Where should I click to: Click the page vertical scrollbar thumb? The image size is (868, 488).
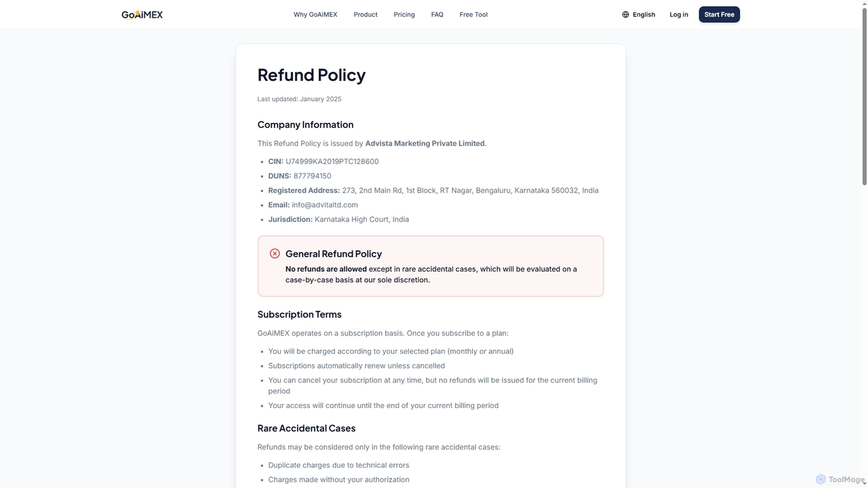(x=864, y=95)
